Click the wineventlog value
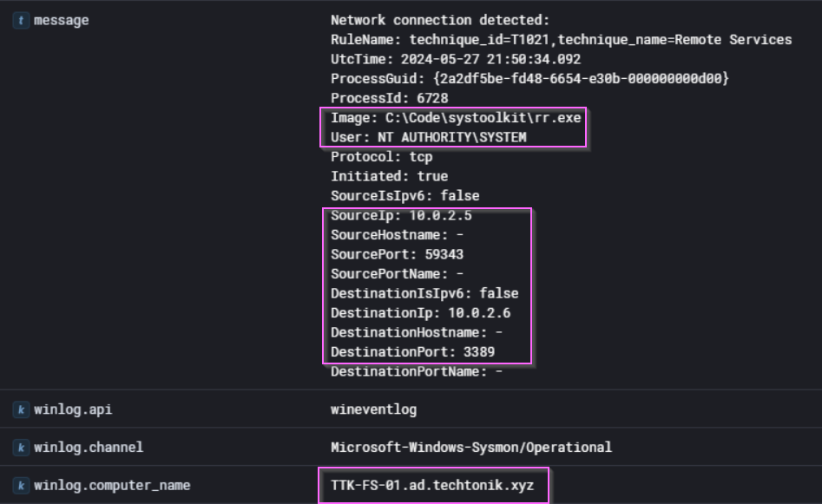822x504 pixels. 373,409
